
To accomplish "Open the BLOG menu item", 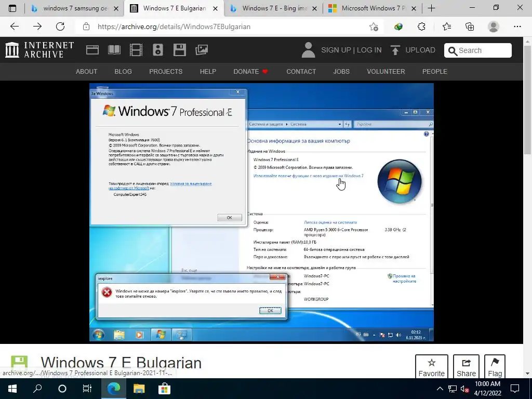I will click(x=123, y=72).
